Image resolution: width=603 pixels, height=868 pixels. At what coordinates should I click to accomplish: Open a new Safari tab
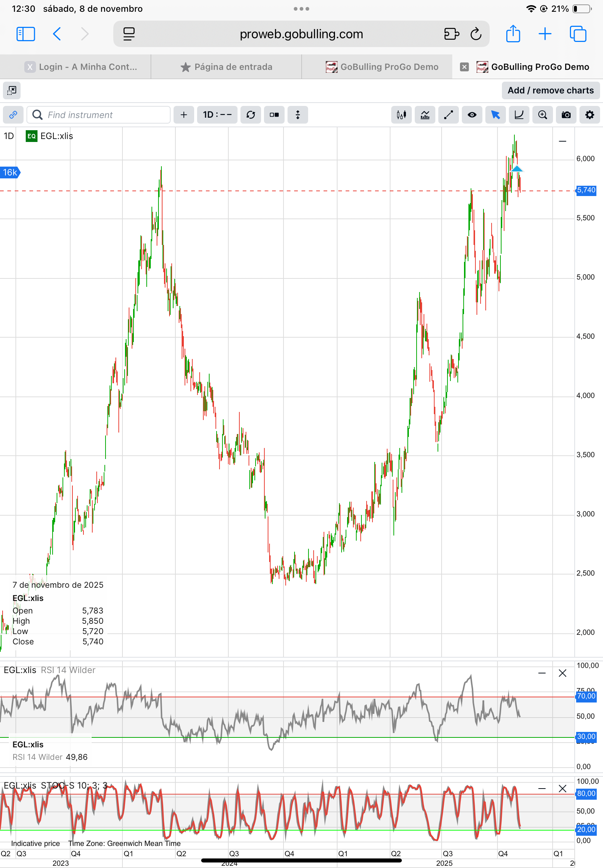tap(545, 34)
